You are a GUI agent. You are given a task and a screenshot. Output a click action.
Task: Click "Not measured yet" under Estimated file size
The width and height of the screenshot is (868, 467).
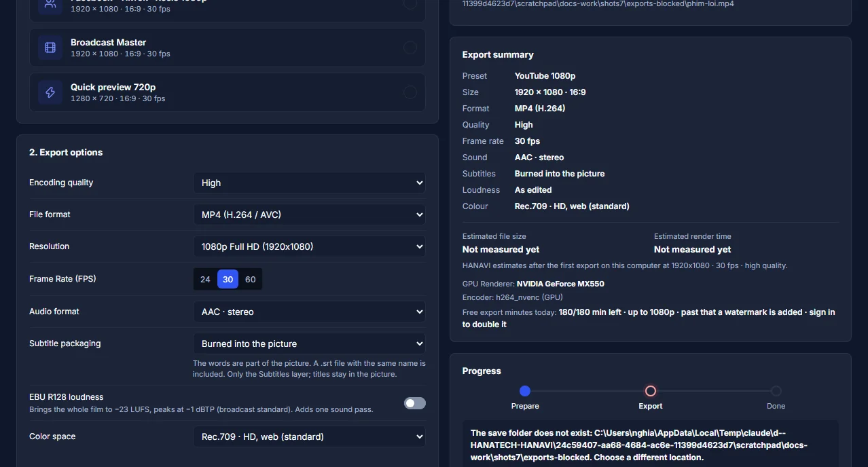click(501, 249)
